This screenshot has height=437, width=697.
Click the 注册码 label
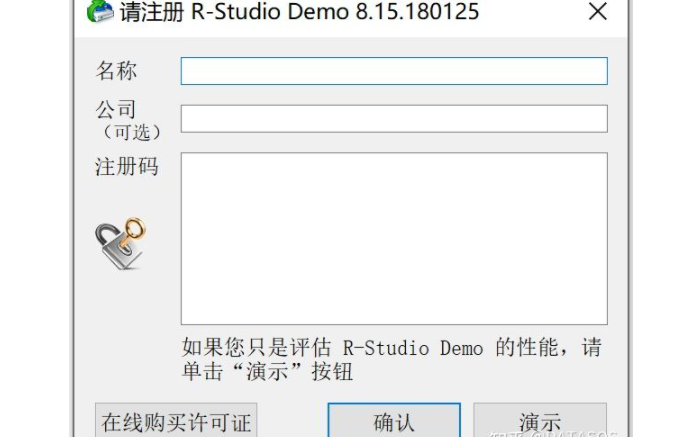click(x=127, y=167)
